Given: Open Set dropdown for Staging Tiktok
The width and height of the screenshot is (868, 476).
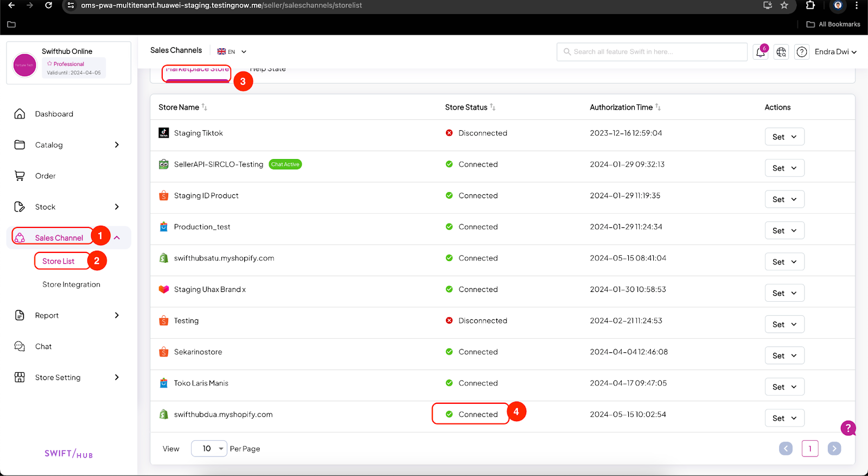Looking at the screenshot, I should pyautogui.click(x=784, y=137).
